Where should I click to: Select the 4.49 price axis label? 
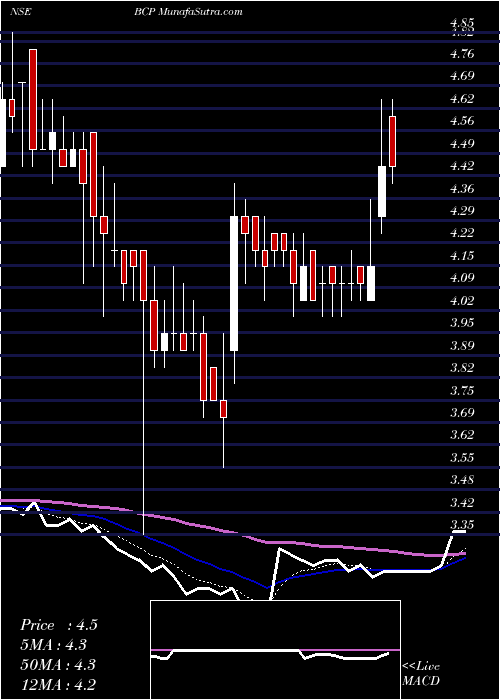(x=462, y=144)
